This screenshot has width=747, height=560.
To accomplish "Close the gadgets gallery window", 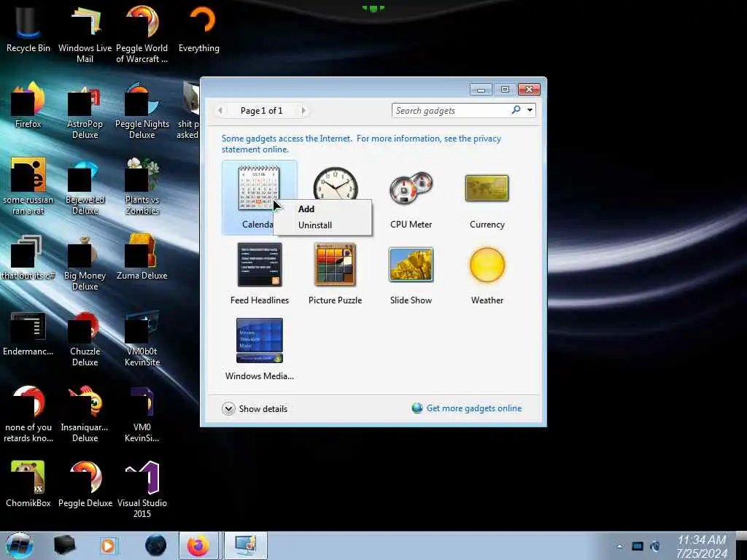I will [x=529, y=90].
